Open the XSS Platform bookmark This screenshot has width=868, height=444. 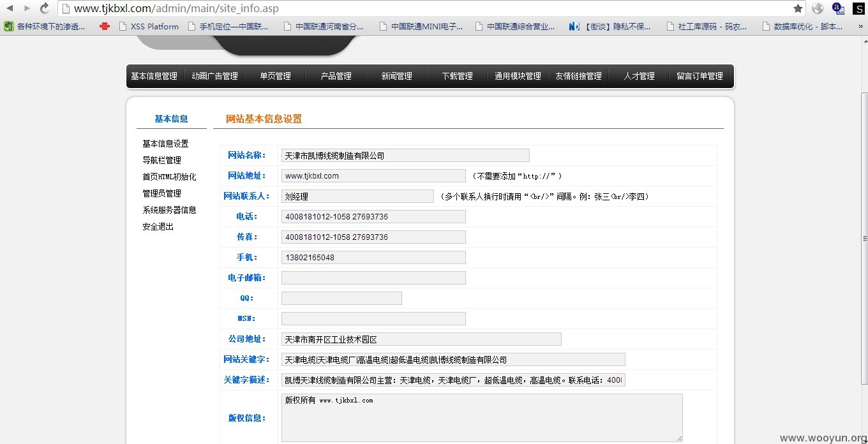149,26
